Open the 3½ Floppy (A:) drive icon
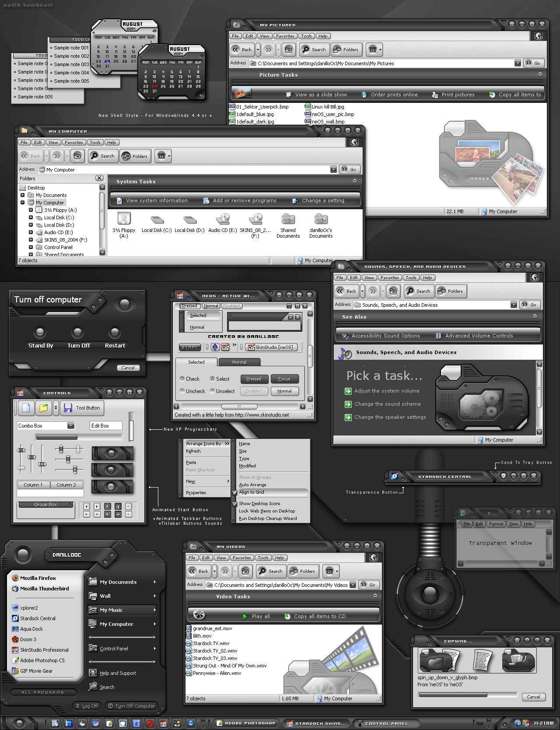 click(x=124, y=225)
